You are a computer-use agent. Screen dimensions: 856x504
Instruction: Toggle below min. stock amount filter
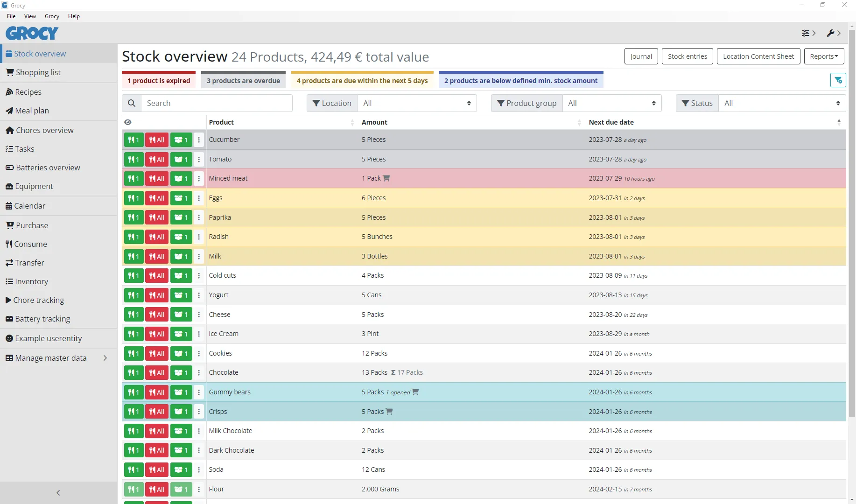click(520, 81)
